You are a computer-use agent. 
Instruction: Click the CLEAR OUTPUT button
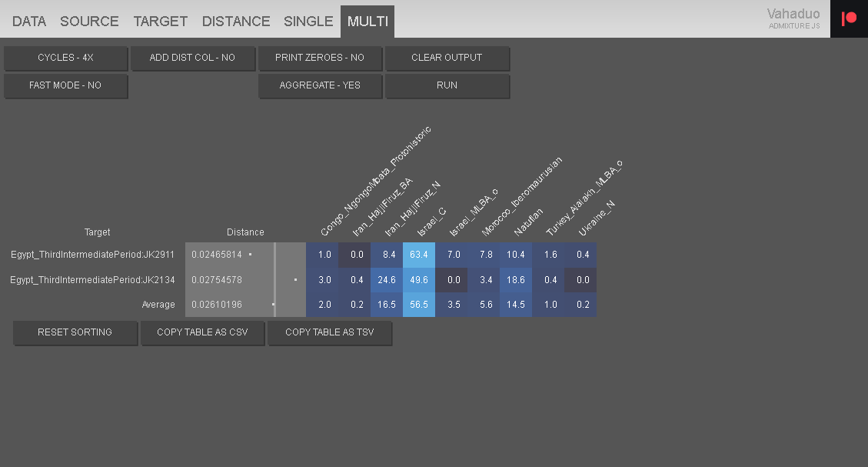click(x=447, y=58)
